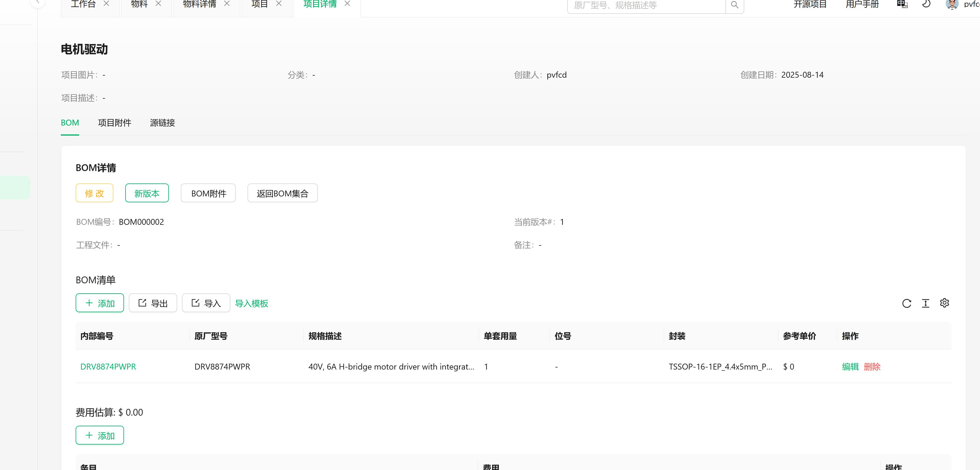The image size is (980, 470).
Task: Open the 项目附件 sub-tab
Action: tap(115, 123)
